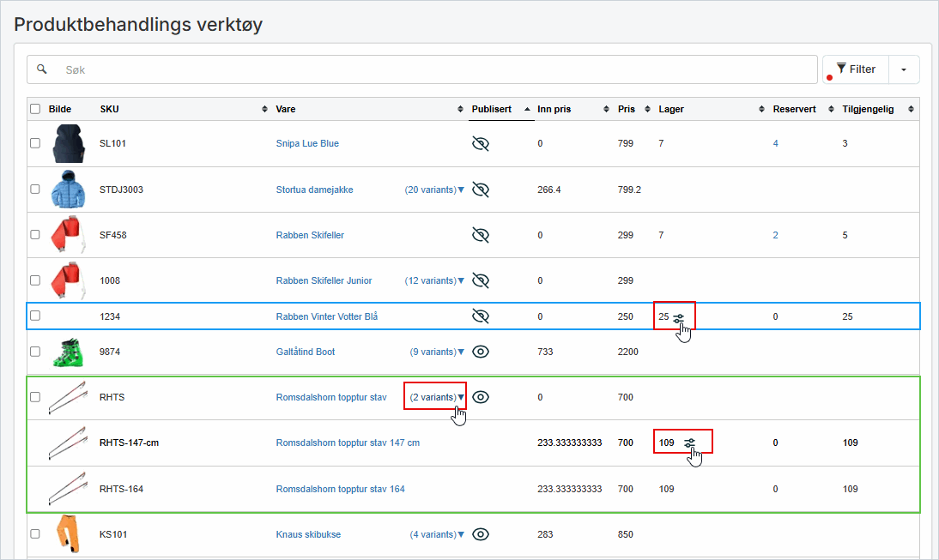This screenshot has height=560, width=939.
Task: Sort table by the Lager column
Action: (x=671, y=109)
